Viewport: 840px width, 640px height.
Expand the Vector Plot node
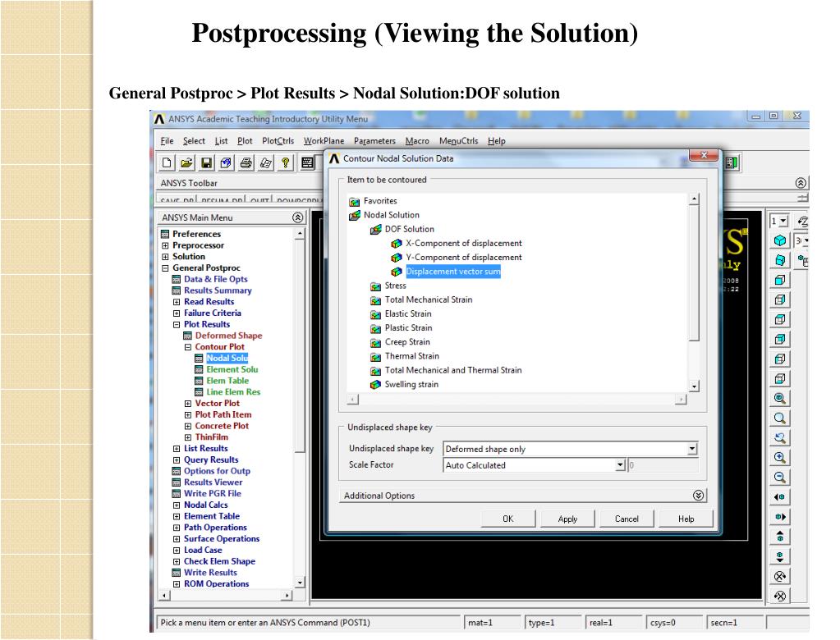click(187, 404)
